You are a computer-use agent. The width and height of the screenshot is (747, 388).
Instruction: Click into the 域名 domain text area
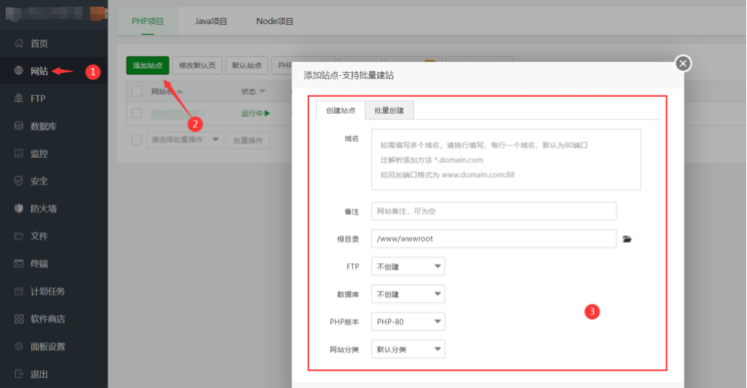506,160
